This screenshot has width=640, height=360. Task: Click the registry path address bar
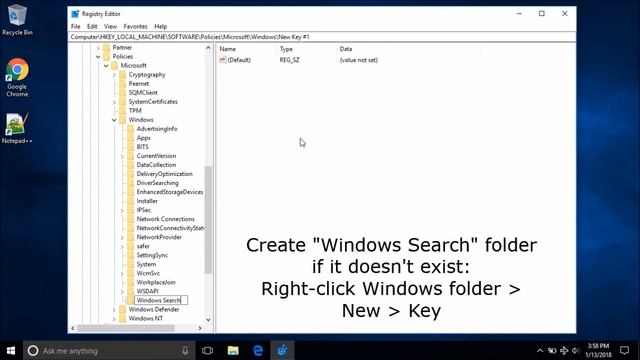[322, 37]
